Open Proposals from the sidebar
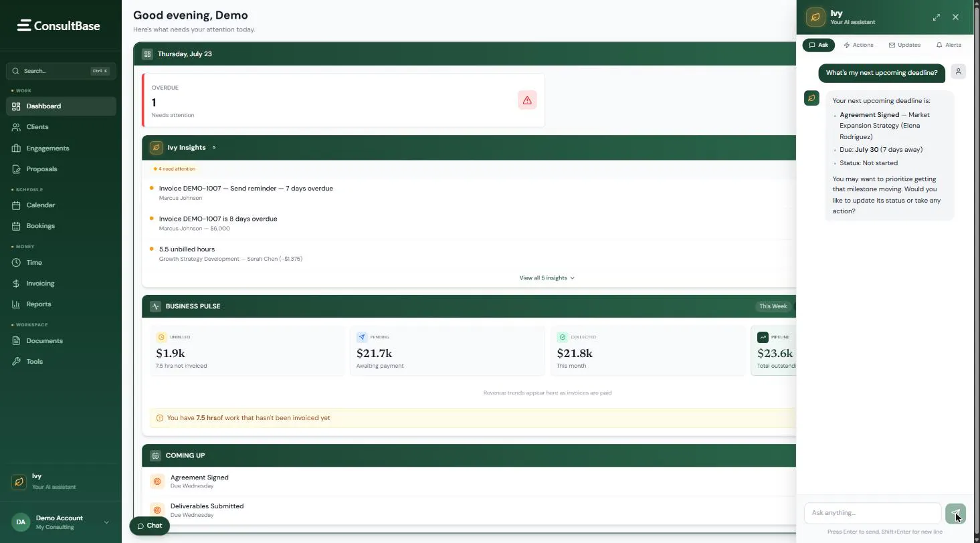 [61, 169]
